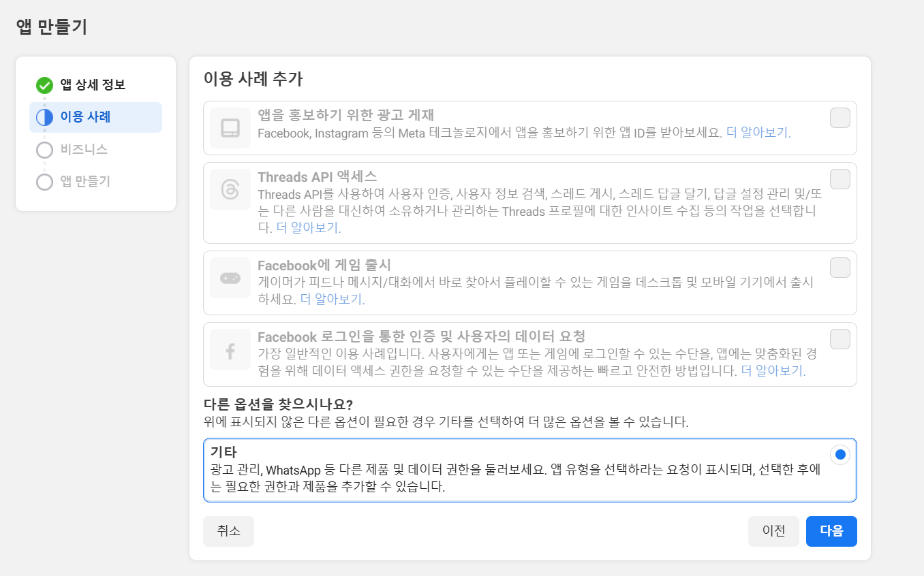Open 더 알아보기 link for Facebook login

click(x=773, y=371)
